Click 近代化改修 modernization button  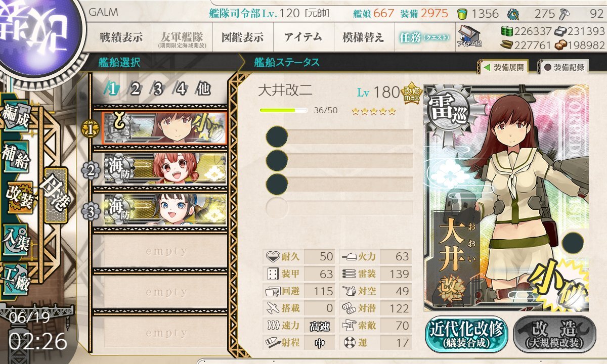[x=467, y=334]
